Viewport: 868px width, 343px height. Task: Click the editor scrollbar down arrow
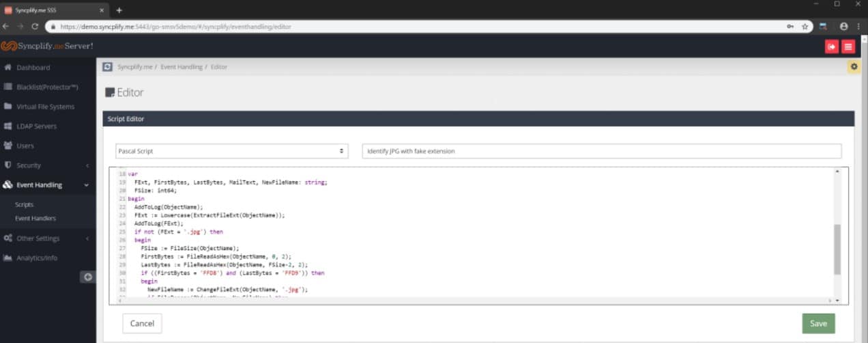[837, 300]
